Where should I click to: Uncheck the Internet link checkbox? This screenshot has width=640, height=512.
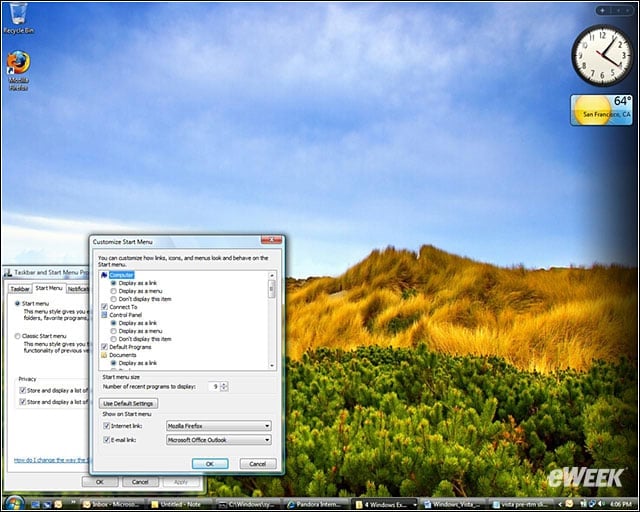click(x=107, y=426)
